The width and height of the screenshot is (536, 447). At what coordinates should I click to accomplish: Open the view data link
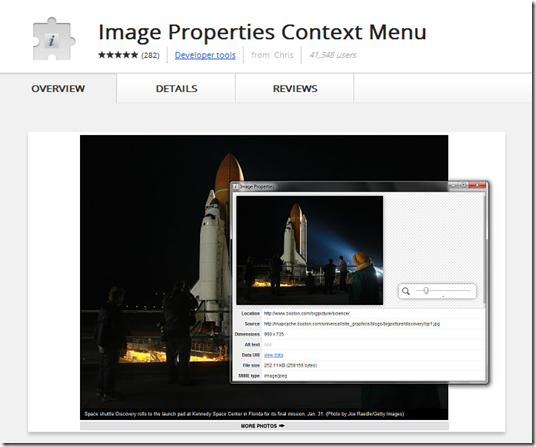(273, 355)
